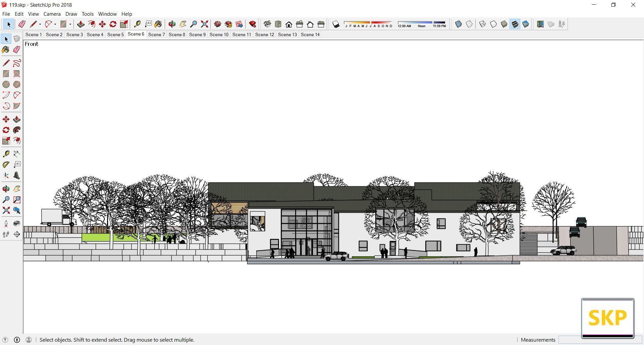The height and width of the screenshot is (345, 644).
Task: Switch to Back view icon
Action: (x=310, y=24)
